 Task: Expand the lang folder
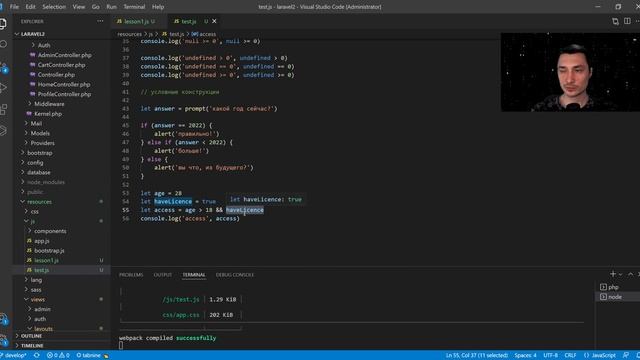tap(36, 280)
